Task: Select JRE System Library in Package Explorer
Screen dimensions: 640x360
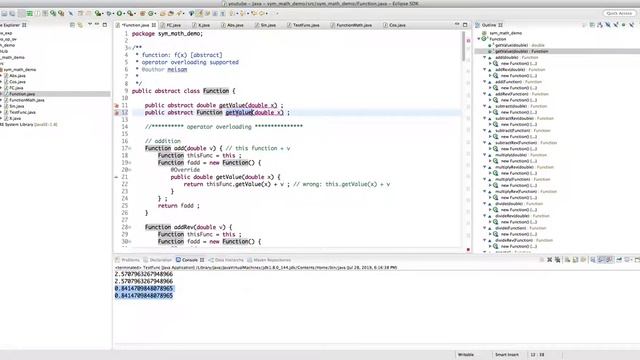Action: [29, 124]
